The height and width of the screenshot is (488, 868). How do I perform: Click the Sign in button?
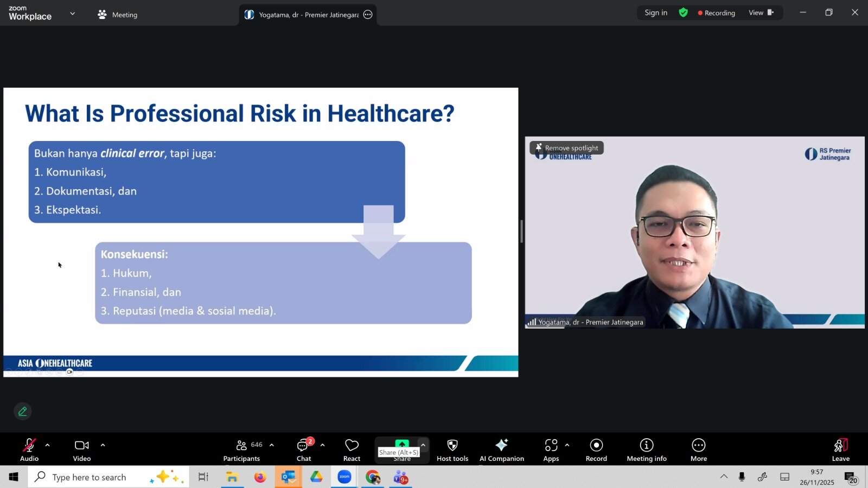[x=655, y=12]
